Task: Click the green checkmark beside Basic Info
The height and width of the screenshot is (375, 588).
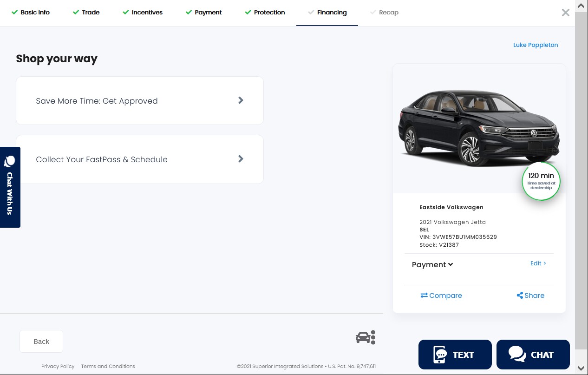Action: click(x=14, y=13)
